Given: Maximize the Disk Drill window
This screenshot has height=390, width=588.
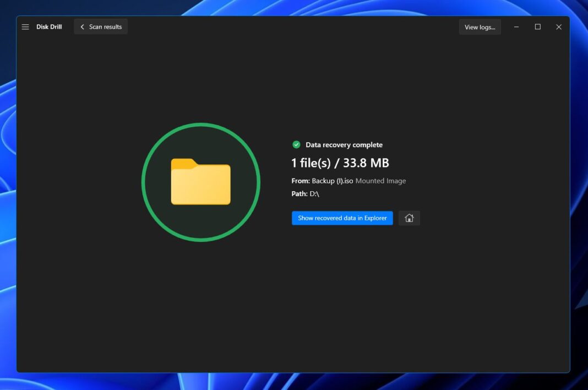Looking at the screenshot, I should 537,26.
